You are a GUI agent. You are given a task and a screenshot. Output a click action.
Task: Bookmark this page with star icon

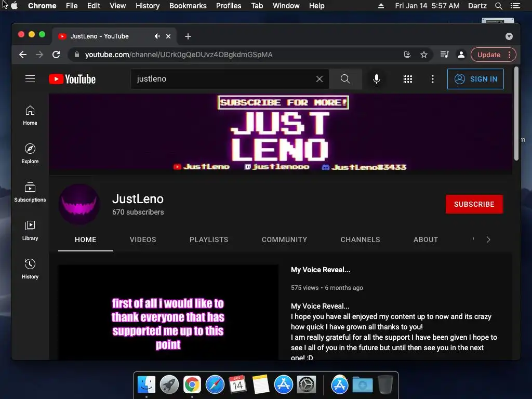pos(424,55)
